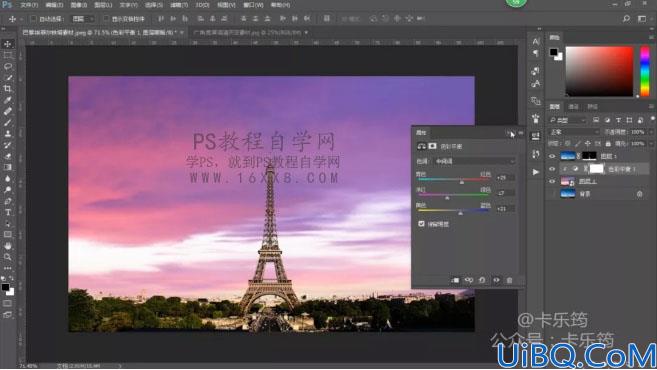Image resolution: width=657 pixels, height=370 pixels.
Task: Open workspace switcher in options bar
Action: [642, 19]
